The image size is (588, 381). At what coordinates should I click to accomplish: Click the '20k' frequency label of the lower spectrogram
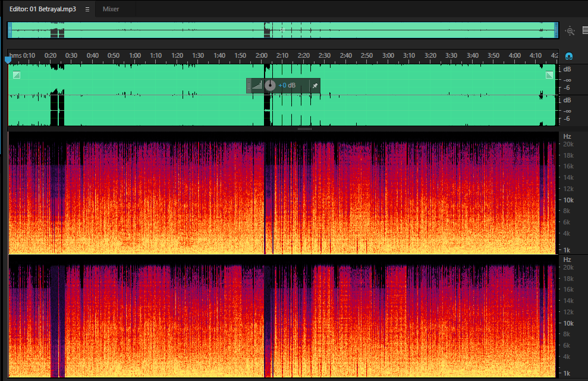[568, 268]
